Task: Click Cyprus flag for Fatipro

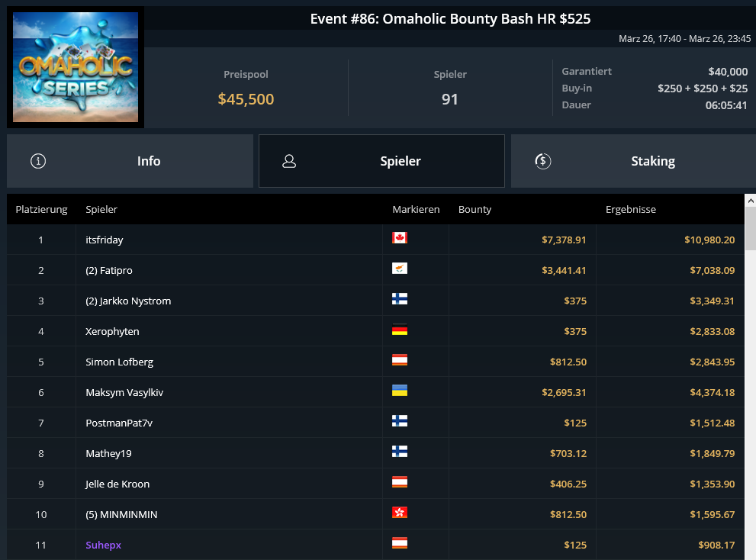Action: (400, 269)
